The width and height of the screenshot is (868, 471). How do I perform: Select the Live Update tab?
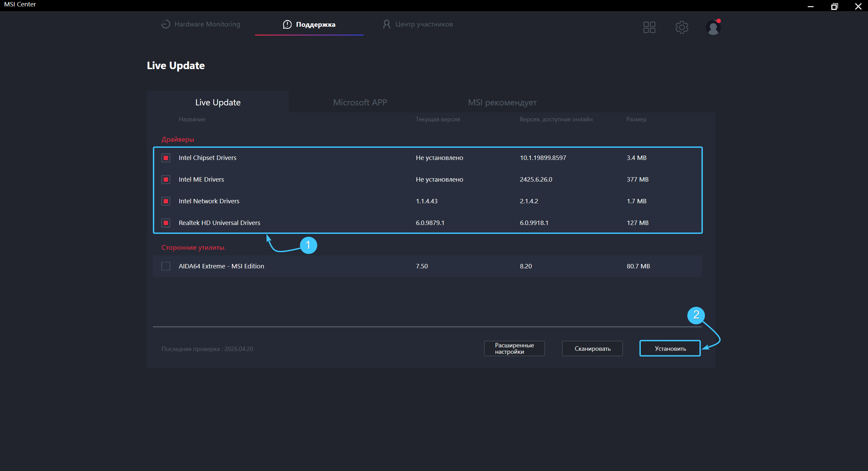pos(218,102)
